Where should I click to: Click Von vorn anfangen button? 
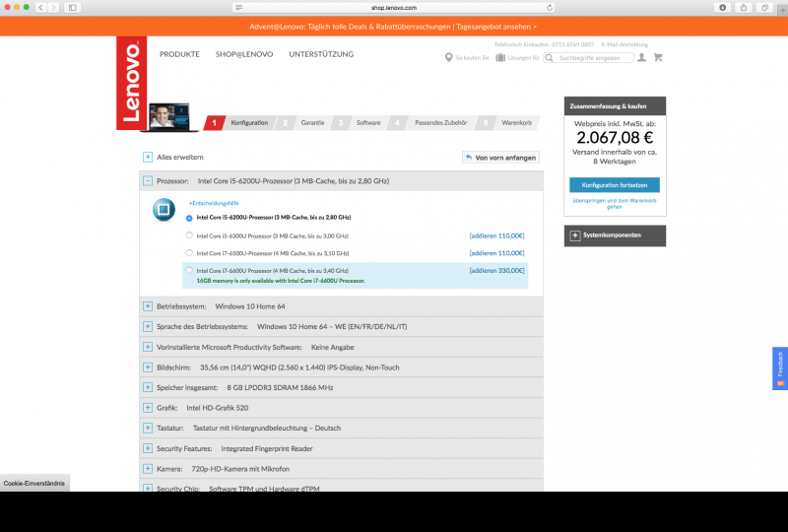click(x=500, y=158)
